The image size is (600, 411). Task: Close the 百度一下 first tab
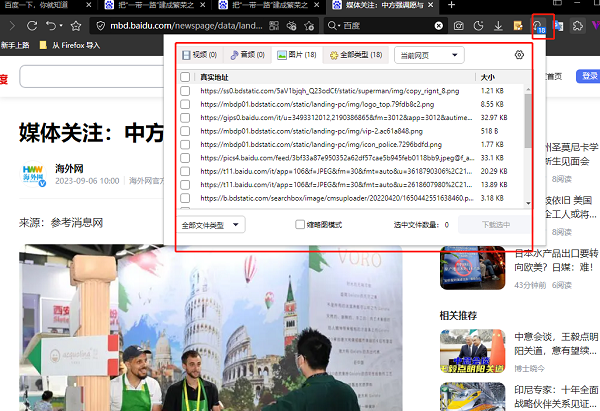click(88, 5)
